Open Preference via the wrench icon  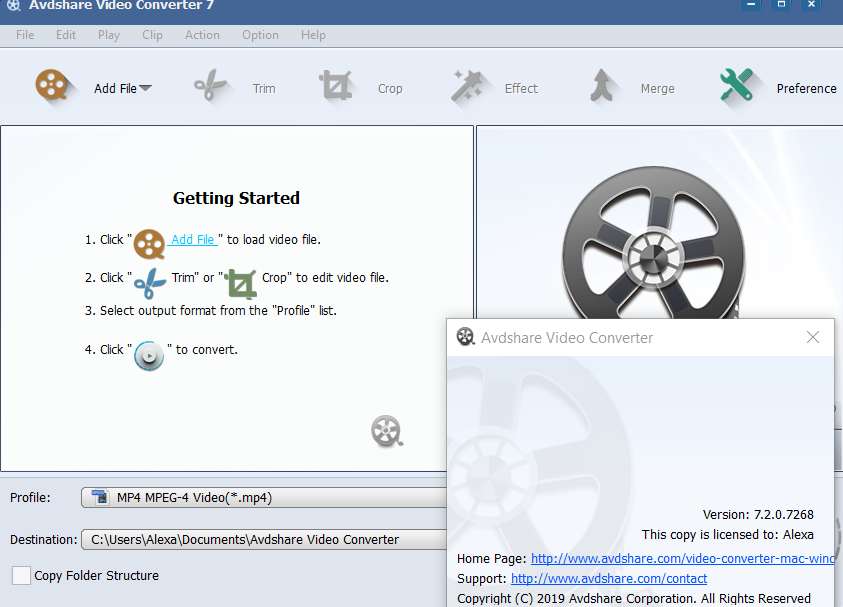pyautogui.click(x=736, y=85)
